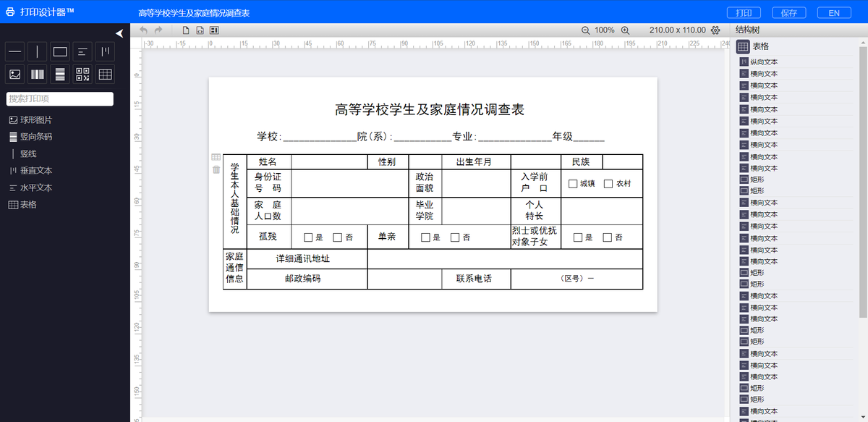Pick the horizontal text tool in the icon grid
The height and width of the screenshot is (422, 868).
click(82, 51)
